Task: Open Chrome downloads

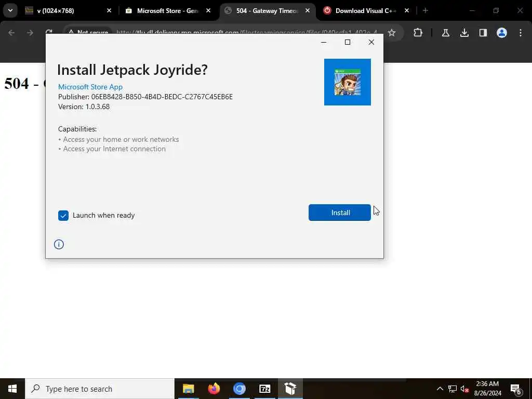Action: click(x=464, y=33)
